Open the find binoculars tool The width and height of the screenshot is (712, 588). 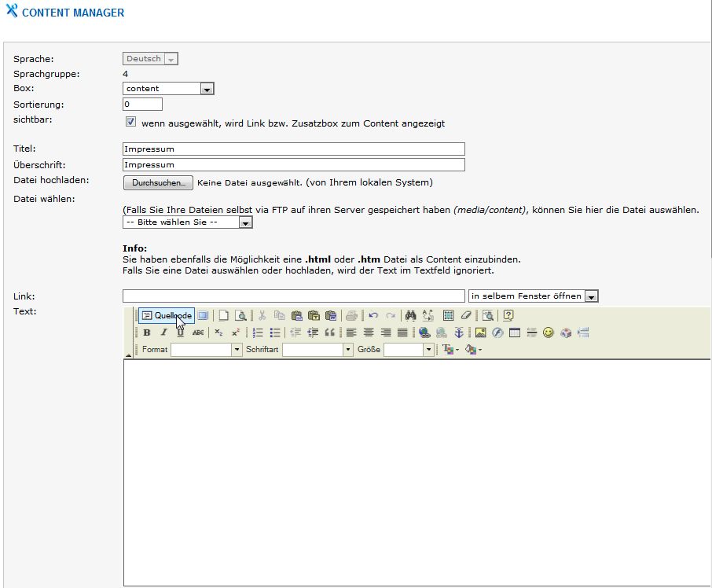[410, 315]
